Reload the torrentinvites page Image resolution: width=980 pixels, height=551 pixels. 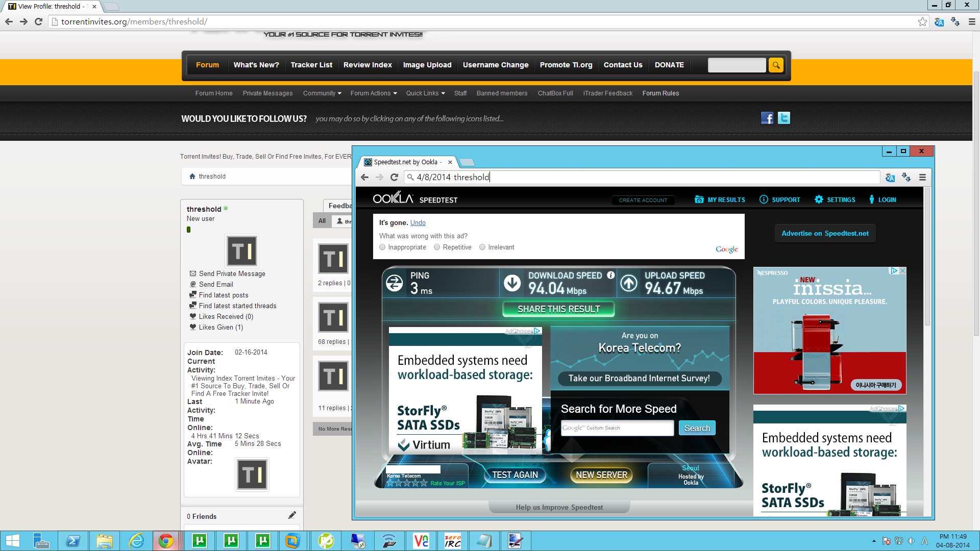pos(38,21)
